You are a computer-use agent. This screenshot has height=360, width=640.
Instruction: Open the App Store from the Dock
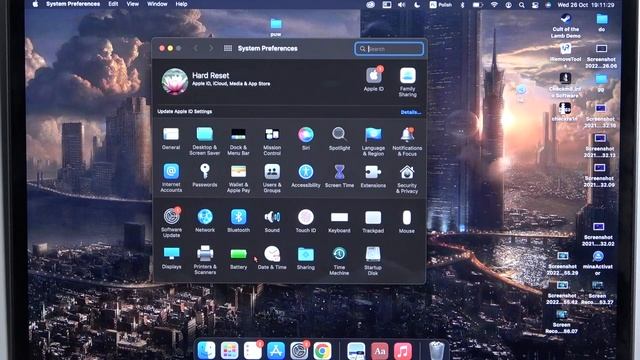click(x=276, y=350)
